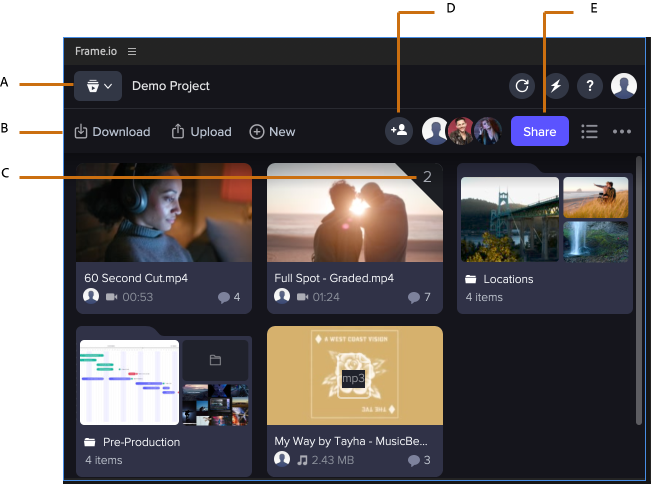Click the Pre-Production folder name
Screen dimensions: 651x484
pos(142,442)
